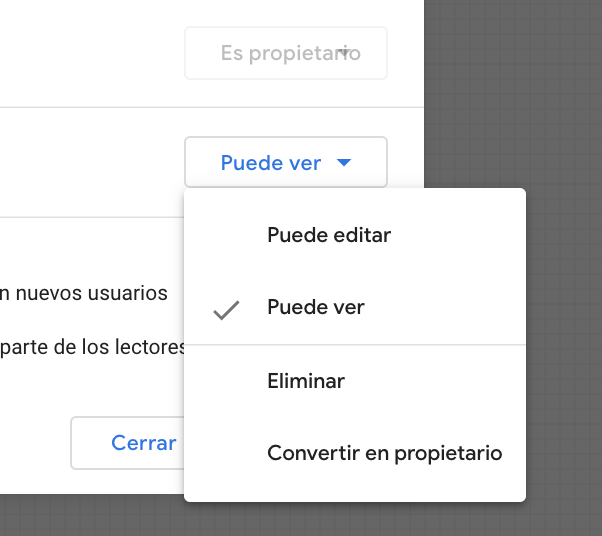
Task: Click the blue arrow on Puede ver dropdown
Action: (344, 163)
